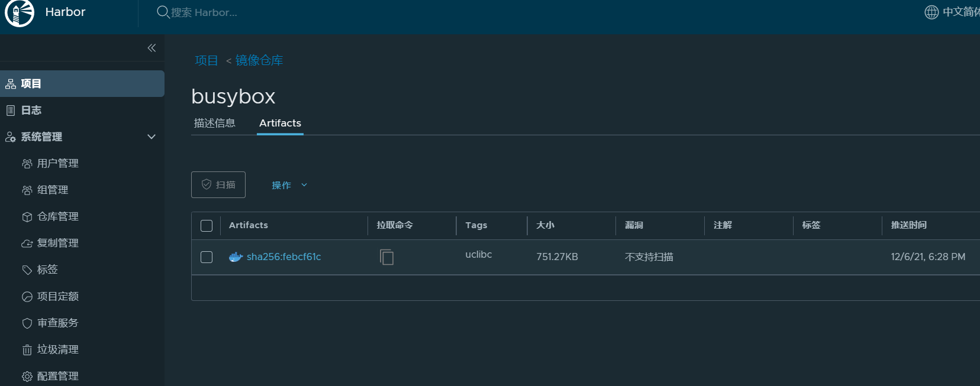Focus the 搜索 Harbor search field
The image size is (980, 386).
tap(204, 12)
